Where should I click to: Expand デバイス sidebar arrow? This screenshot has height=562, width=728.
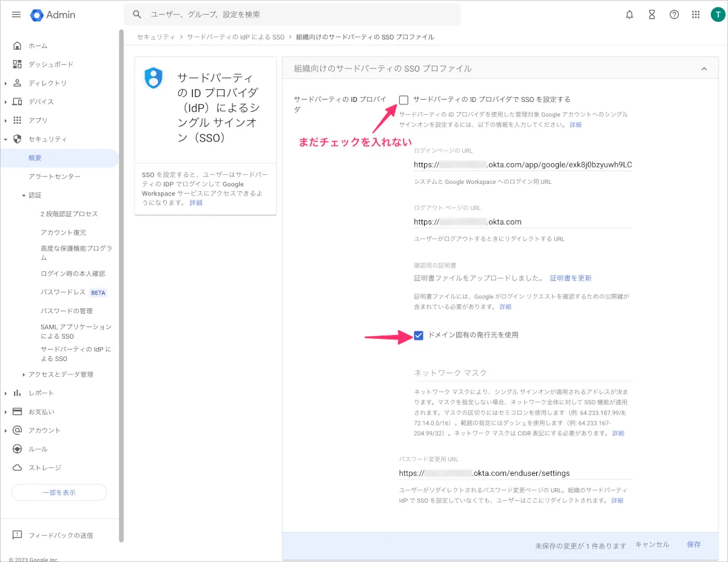[x=5, y=102]
